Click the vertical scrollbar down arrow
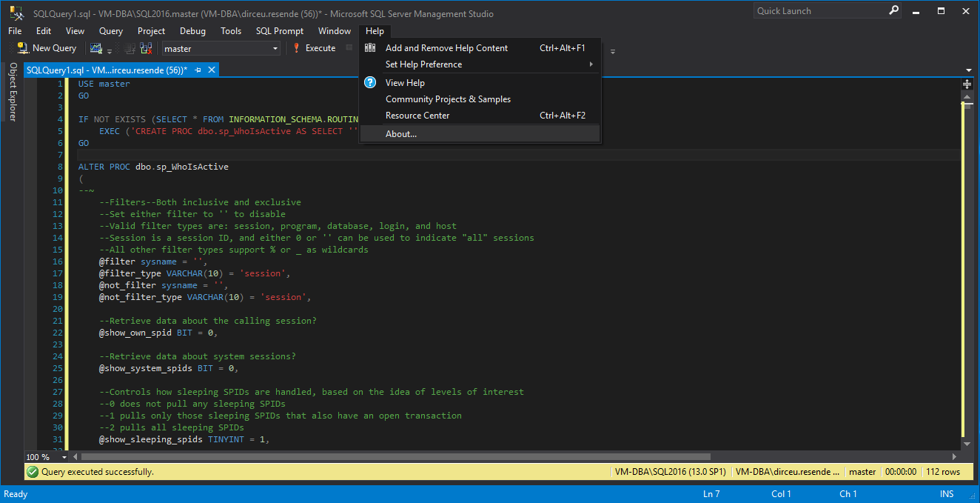This screenshot has width=980, height=503. point(967,444)
